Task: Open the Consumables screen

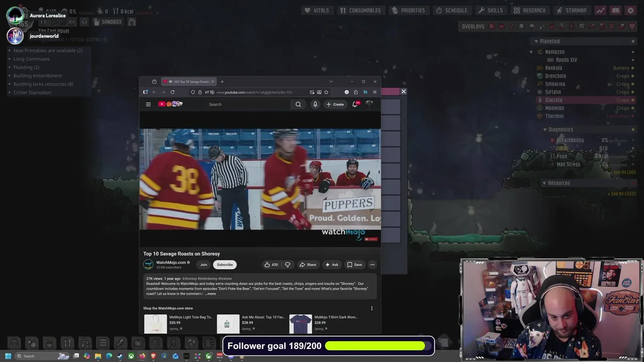Action: click(360, 10)
